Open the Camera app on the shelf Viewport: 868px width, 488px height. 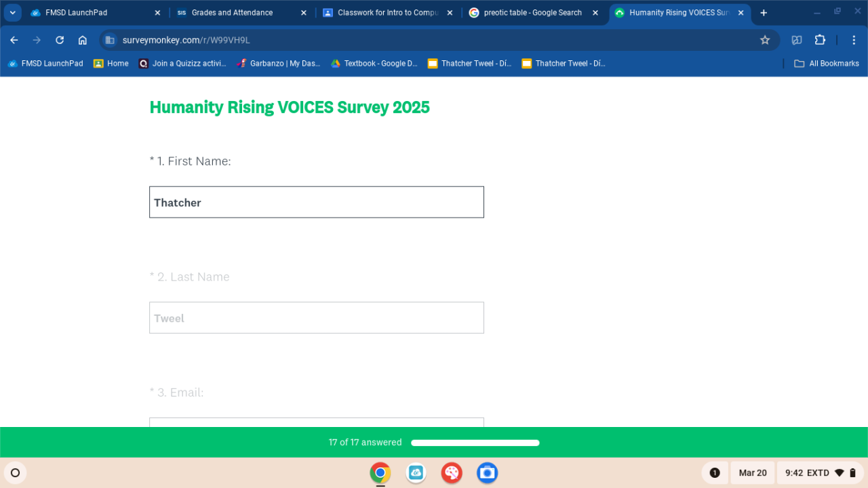[487, 472]
